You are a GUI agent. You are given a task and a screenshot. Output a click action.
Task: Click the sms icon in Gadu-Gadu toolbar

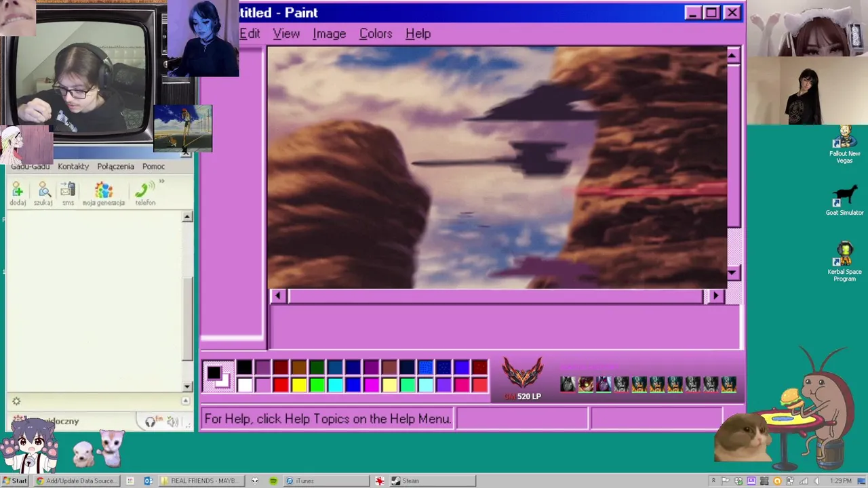coord(68,194)
